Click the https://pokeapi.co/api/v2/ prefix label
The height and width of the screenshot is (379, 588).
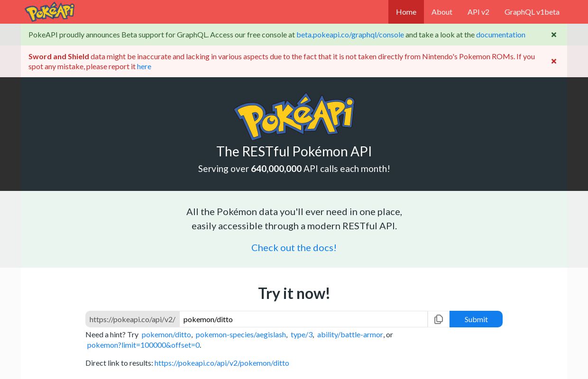132,319
